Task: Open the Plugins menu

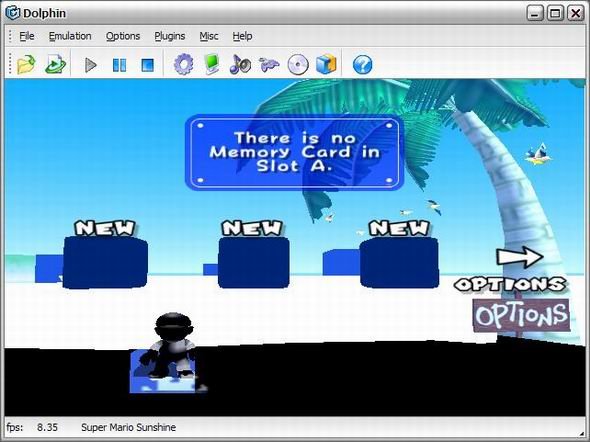Action: 170,36
